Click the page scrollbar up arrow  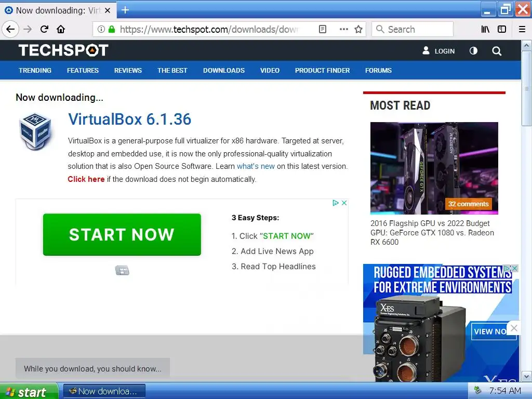[526, 45]
